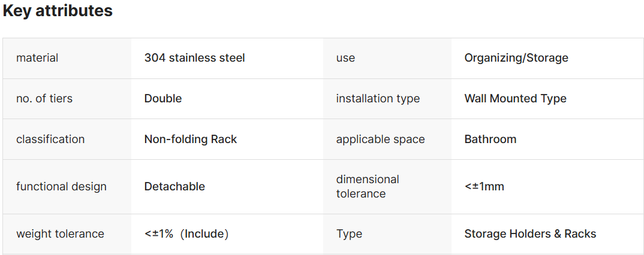Select the "functional design" label
Viewport: 644px width, 255px height.
pos(61,187)
